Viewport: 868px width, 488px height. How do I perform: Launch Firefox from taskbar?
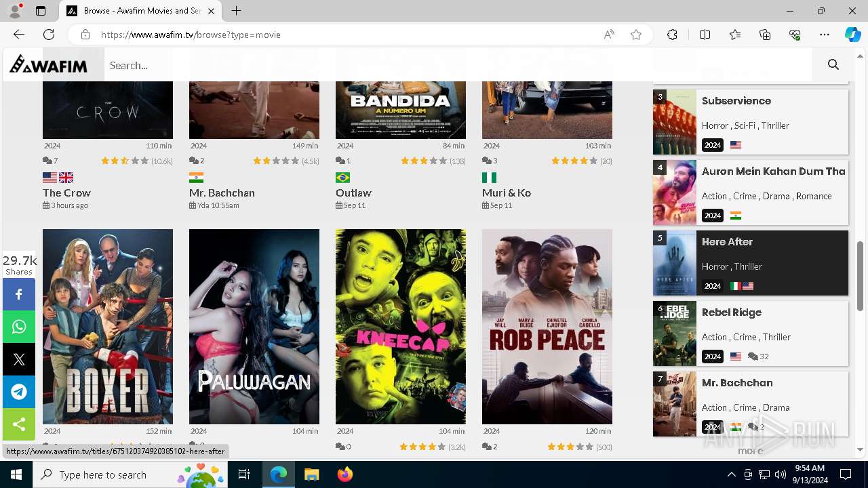(344, 474)
